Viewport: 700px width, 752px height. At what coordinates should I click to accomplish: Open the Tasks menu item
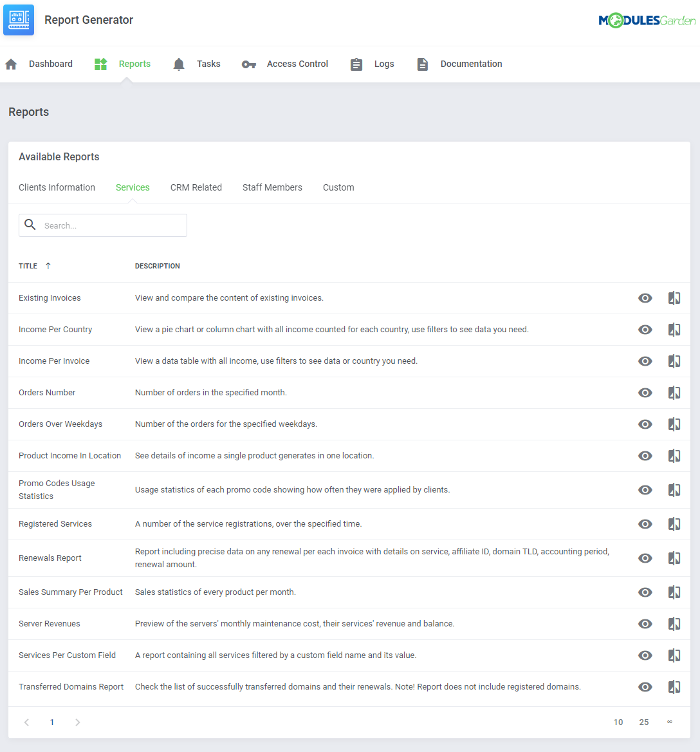point(208,64)
